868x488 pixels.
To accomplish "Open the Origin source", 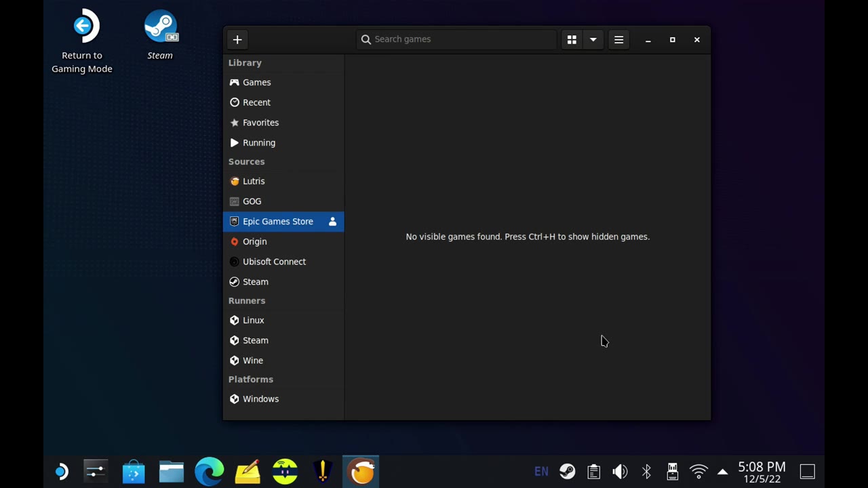I will pyautogui.click(x=283, y=241).
